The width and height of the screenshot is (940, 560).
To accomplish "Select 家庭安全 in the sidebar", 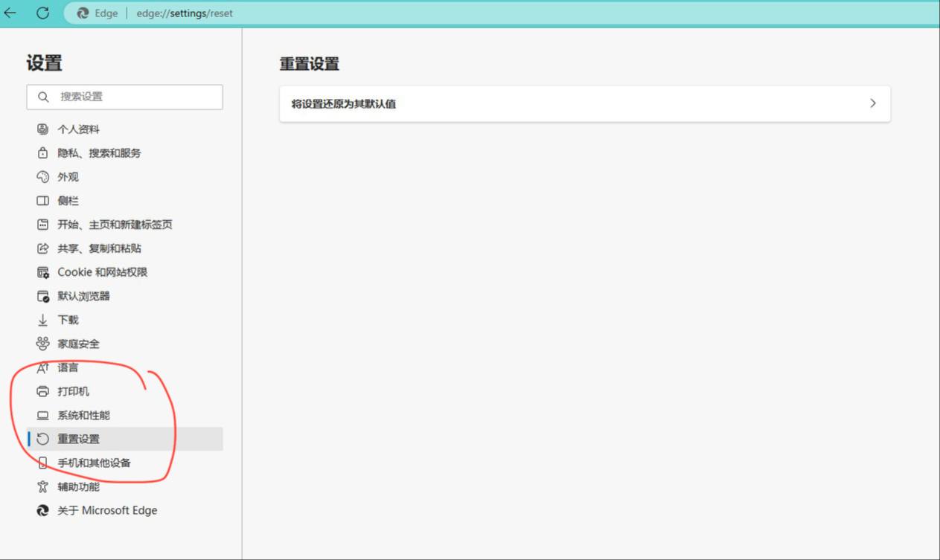I will coord(78,344).
